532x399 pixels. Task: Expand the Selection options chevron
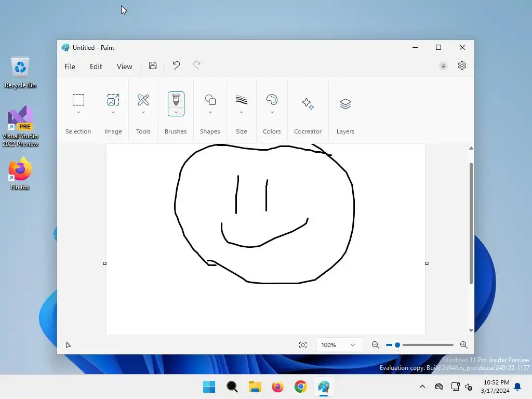[x=78, y=112]
